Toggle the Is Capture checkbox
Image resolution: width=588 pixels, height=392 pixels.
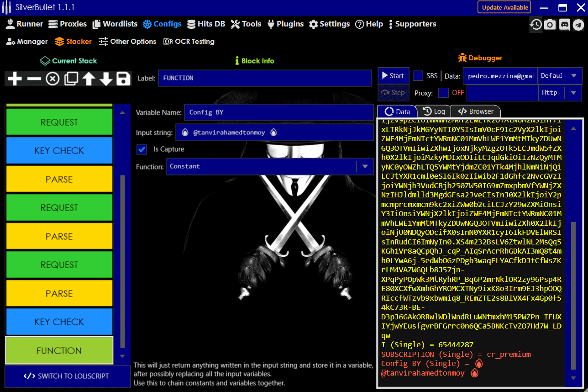pyautogui.click(x=142, y=149)
